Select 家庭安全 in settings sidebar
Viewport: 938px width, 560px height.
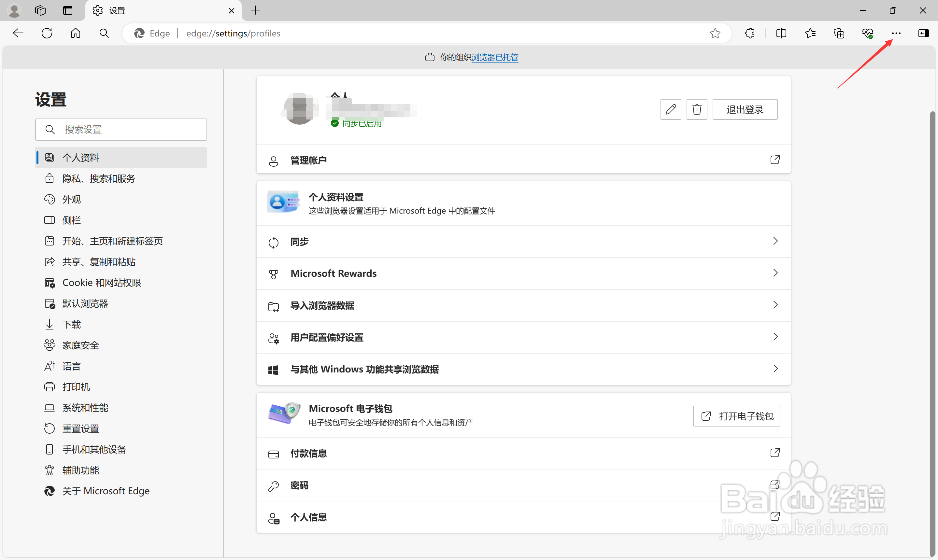pyautogui.click(x=121, y=345)
